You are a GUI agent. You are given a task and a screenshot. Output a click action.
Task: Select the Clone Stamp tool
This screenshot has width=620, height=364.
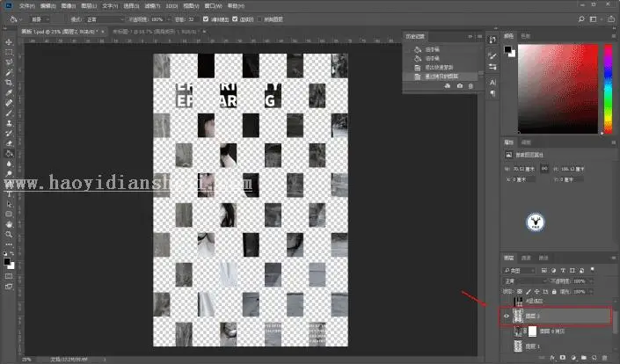[9, 123]
